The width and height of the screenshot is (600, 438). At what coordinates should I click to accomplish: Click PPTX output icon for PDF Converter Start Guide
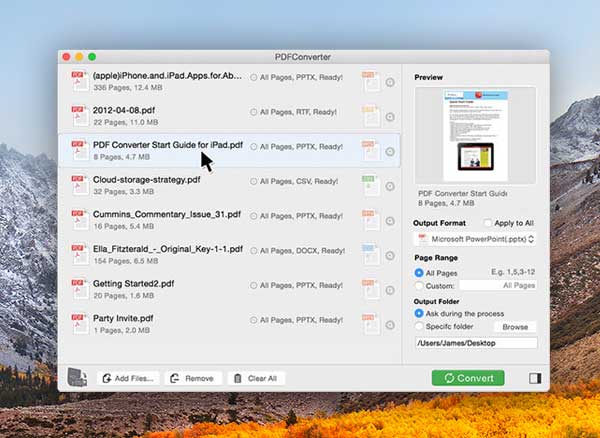(x=371, y=151)
